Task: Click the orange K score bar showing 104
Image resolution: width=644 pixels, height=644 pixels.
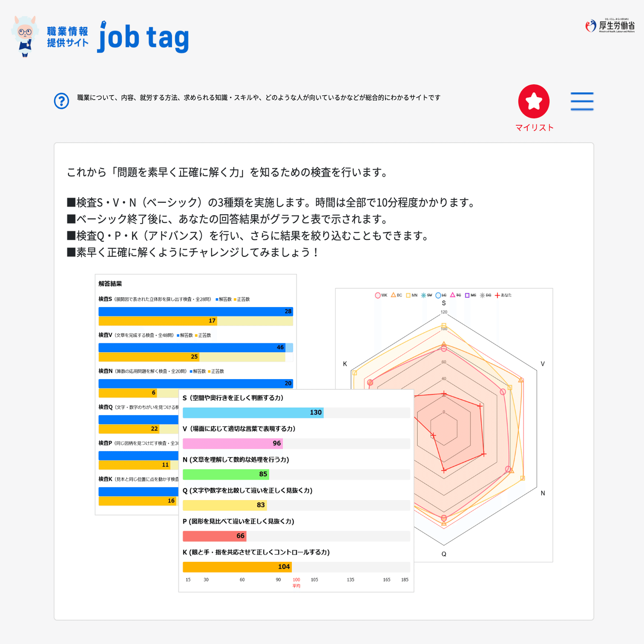Action: (237, 567)
